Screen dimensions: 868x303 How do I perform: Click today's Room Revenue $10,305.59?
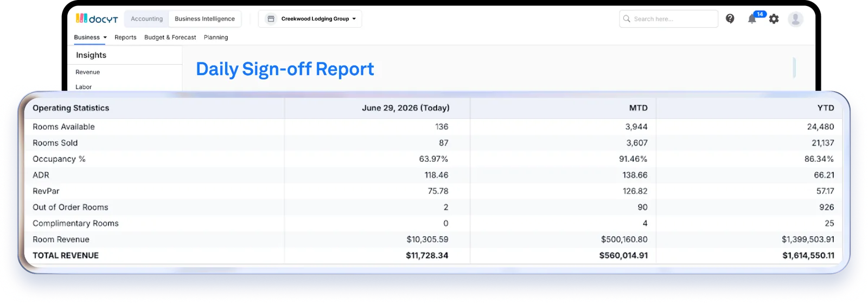pos(427,239)
